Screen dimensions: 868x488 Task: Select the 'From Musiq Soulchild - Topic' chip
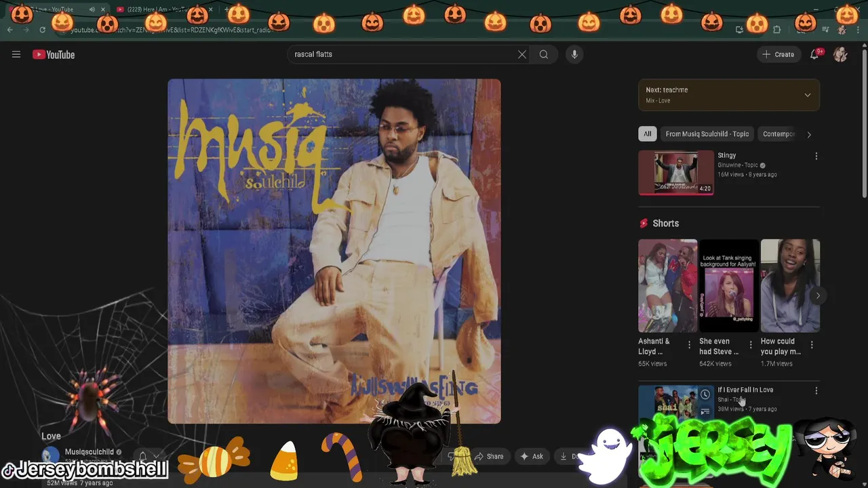click(x=707, y=134)
